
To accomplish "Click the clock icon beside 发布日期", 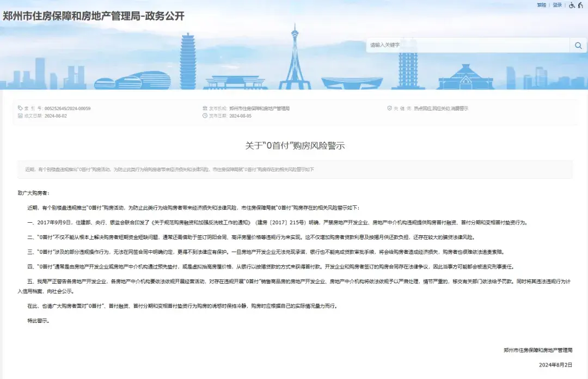I will (205, 116).
